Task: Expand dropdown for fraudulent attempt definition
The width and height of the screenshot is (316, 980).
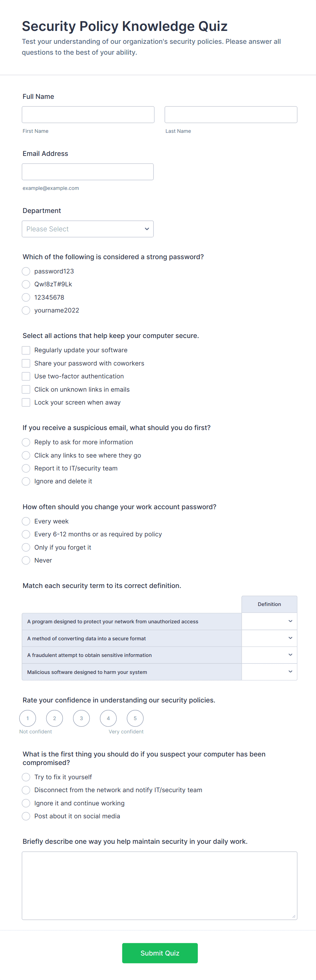Action: click(269, 655)
